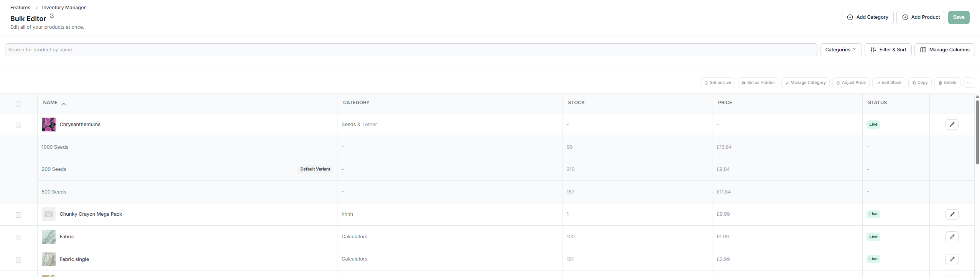Select the Fabric single row checkbox
Screen dimensions: 980x277
pos(18,260)
